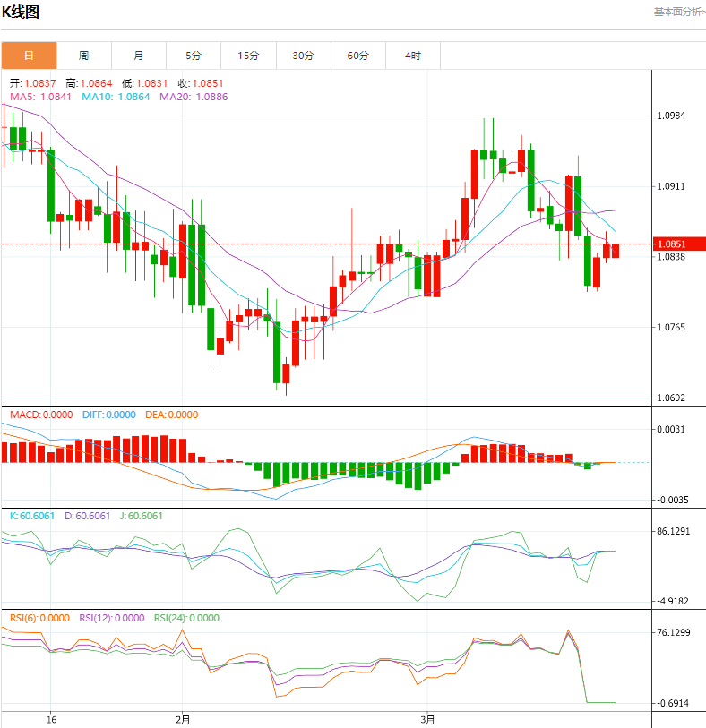The image size is (706, 728).
Task: Click the 1.0765 price axis label
Action: click(671, 328)
